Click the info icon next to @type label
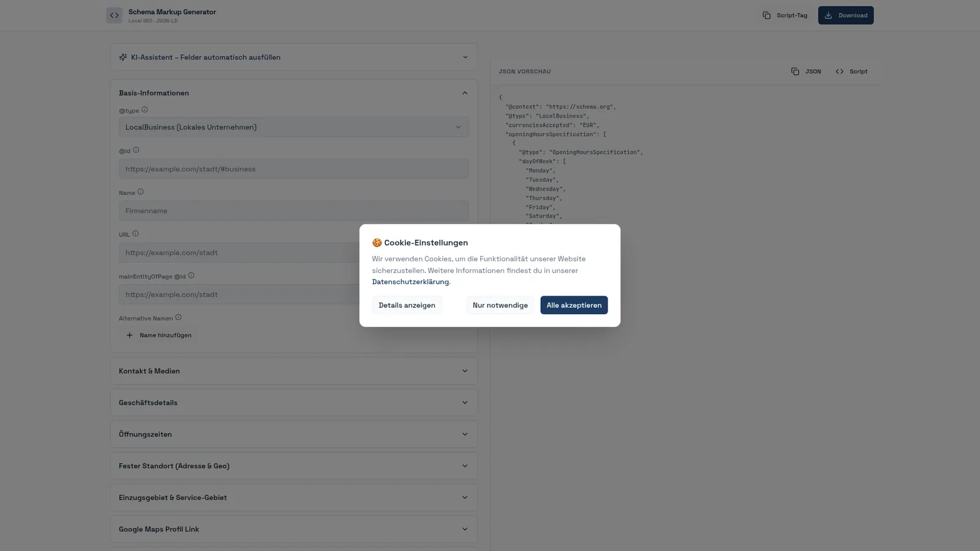Viewport: 980px width, 551px height. (x=145, y=110)
